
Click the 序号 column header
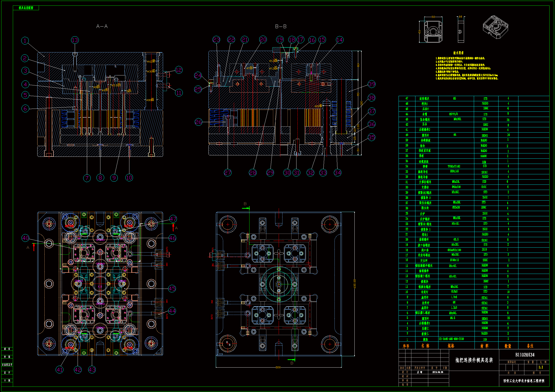coord(406,346)
